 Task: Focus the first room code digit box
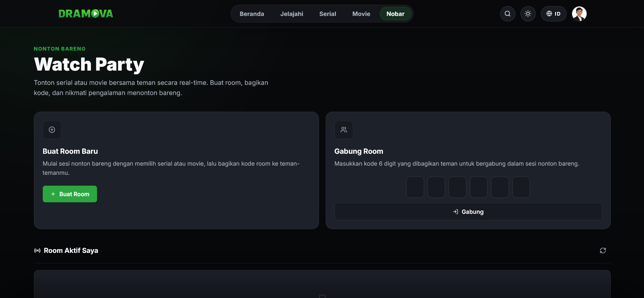(415, 187)
